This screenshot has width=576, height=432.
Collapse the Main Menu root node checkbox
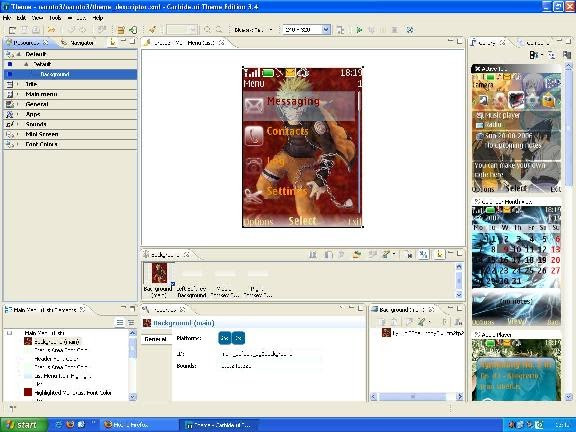[10, 333]
